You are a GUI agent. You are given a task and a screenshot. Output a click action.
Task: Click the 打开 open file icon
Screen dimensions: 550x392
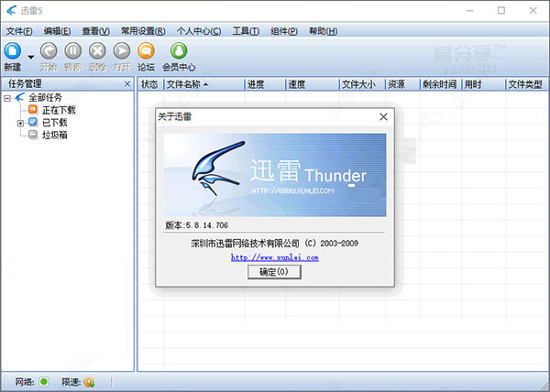pos(122,52)
